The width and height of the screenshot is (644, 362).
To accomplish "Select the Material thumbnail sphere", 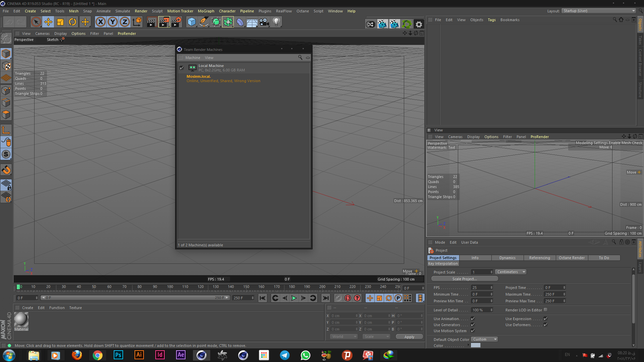I will pyautogui.click(x=21, y=319).
